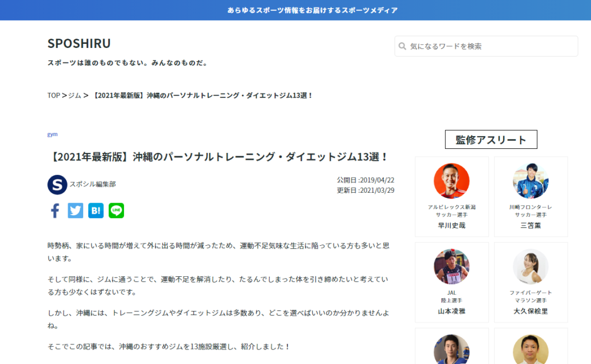
Task: Share the article on Facebook
Action: tap(55, 211)
